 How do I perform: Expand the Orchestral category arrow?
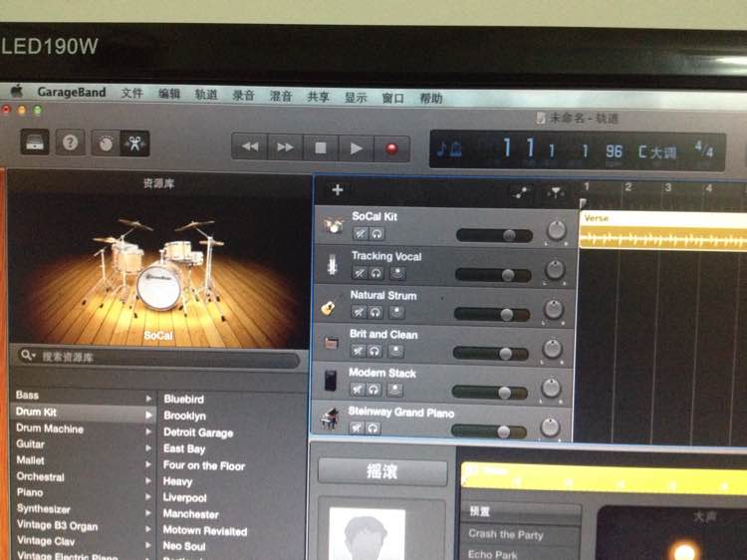pos(148,481)
